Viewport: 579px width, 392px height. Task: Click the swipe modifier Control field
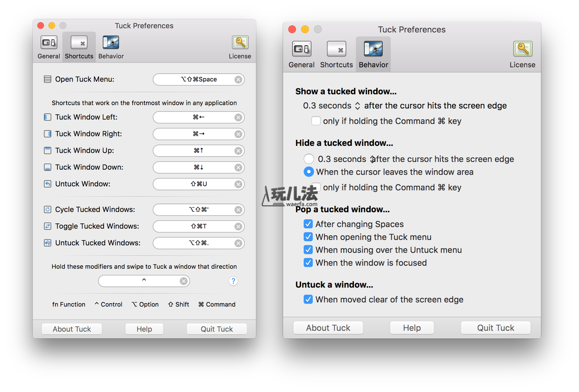point(144,281)
